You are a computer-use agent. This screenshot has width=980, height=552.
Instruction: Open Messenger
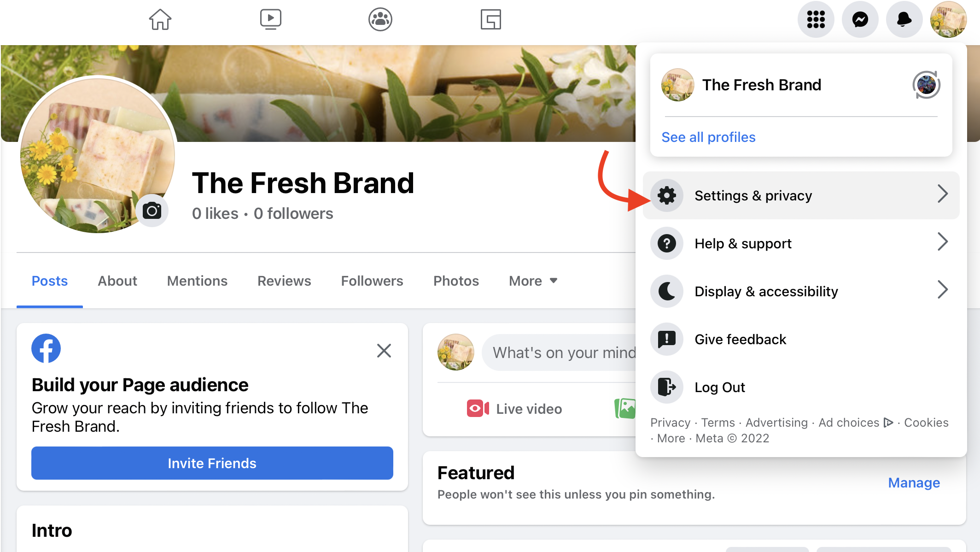click(x=860, y=19)
